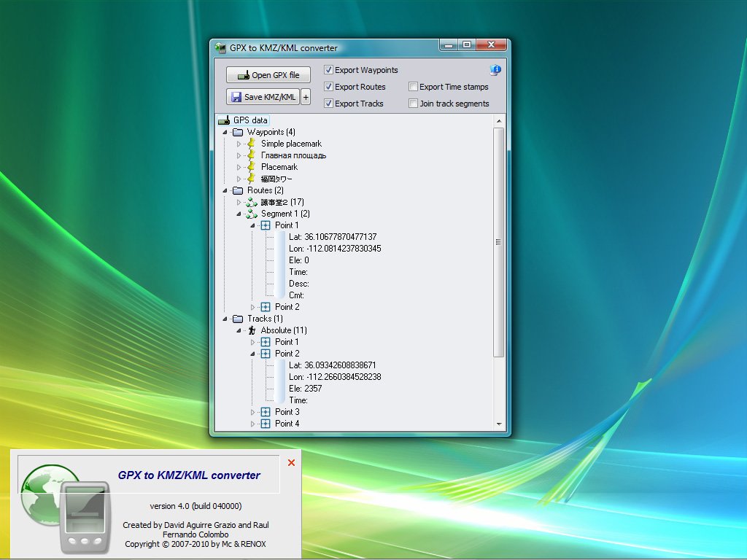Uncheck Export Waypoints checkbox

pos(329,70)
